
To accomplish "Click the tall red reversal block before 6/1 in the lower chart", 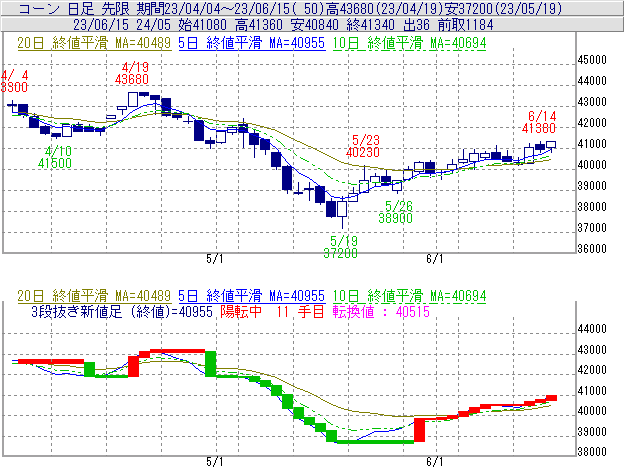I will click(419, 430).
